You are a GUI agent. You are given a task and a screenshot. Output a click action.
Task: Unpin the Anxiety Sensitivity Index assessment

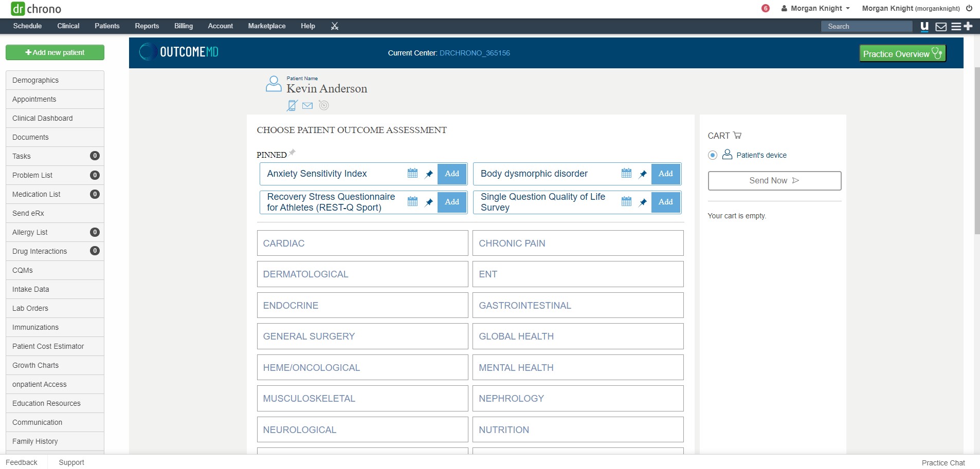point(429,174)
